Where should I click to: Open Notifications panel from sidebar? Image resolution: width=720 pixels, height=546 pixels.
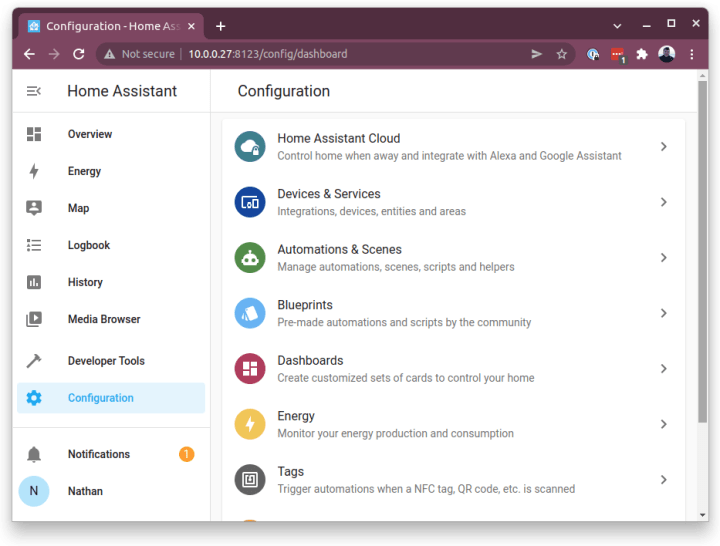(x=111, y=454)
